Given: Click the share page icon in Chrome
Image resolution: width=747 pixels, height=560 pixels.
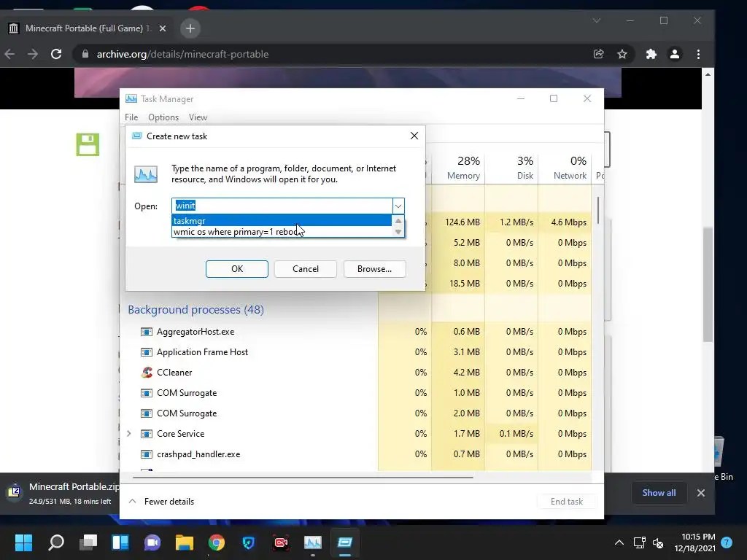Looking at the screenshot, I should pyautogui.click(x=598, y=54).
